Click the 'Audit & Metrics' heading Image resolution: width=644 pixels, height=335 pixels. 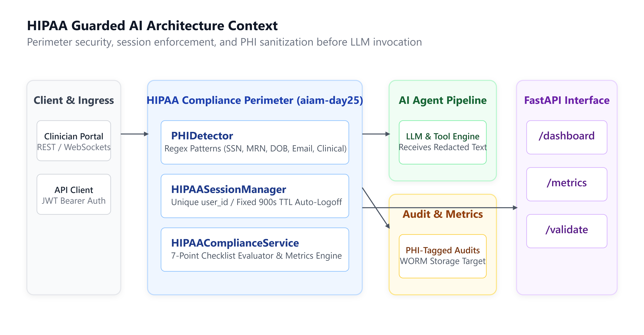442,214
